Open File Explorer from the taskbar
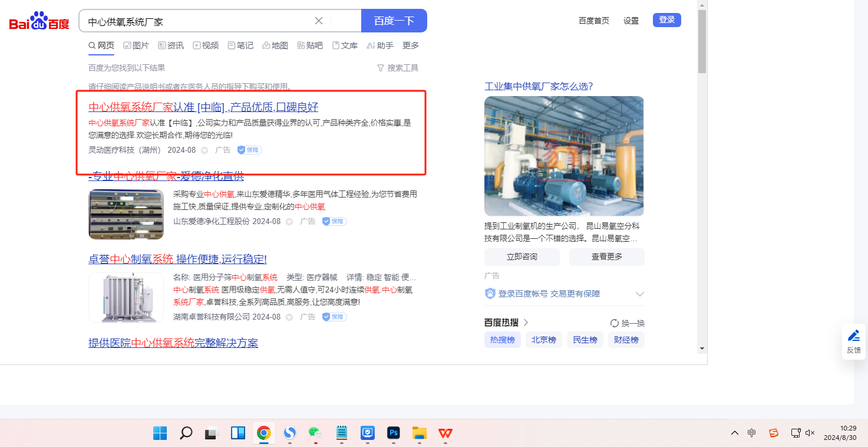Screen dimensions: 868x447 tap(419, 433)
